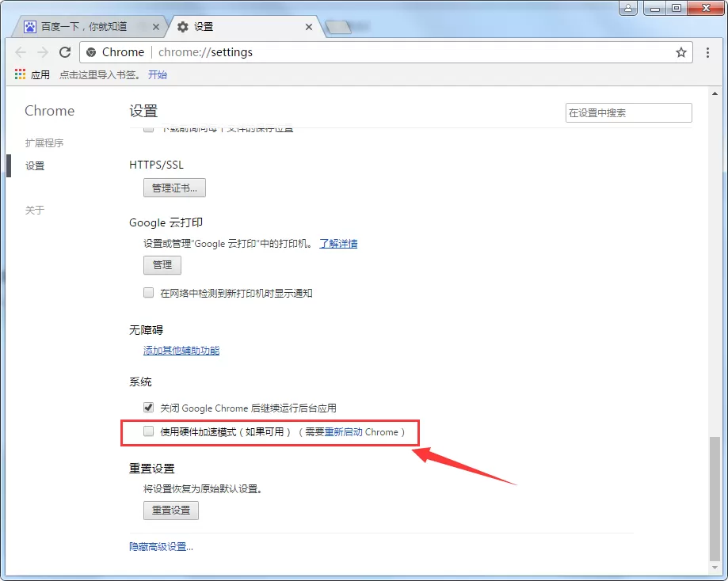Open Chrome's three-dot menu
This screenshot has width=728, height=581.
pos(707,52)
